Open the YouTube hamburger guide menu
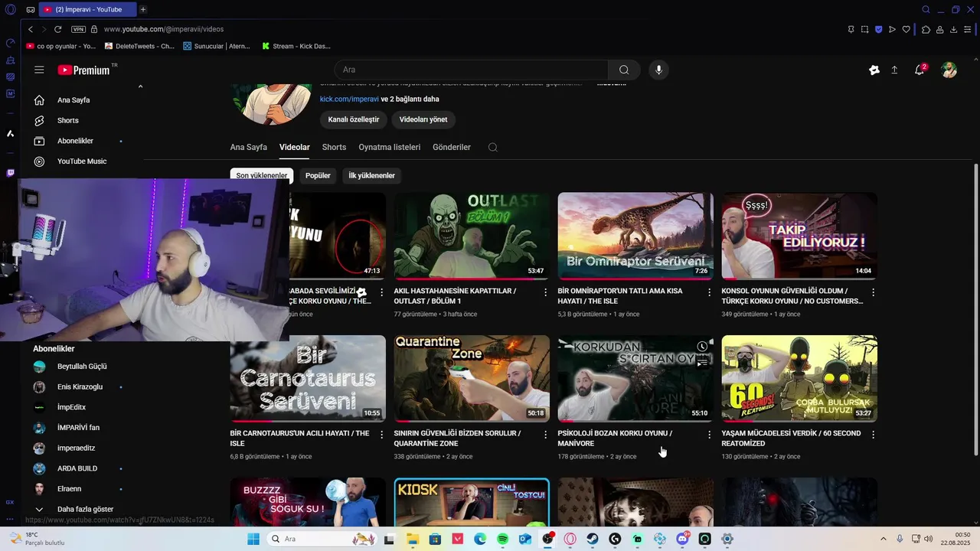980x551 pixels. coord(39,70)
